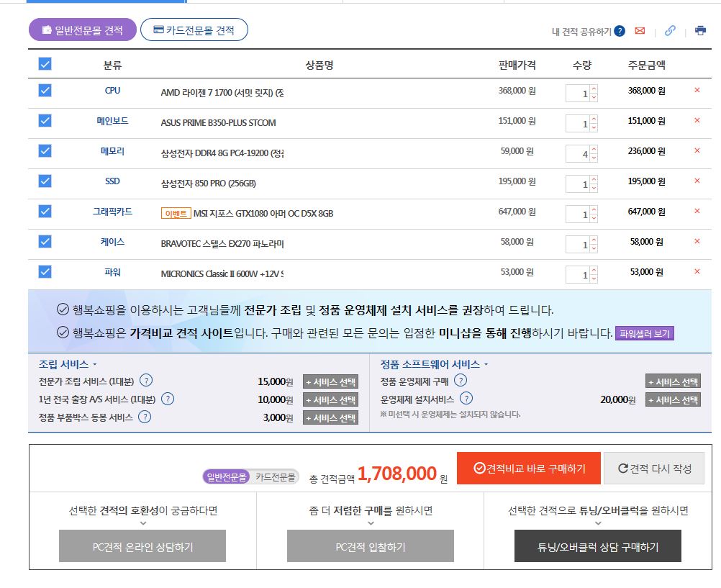Add 1년 전국 출장 A/S with 서비스 선택

(x=330, y=400)
